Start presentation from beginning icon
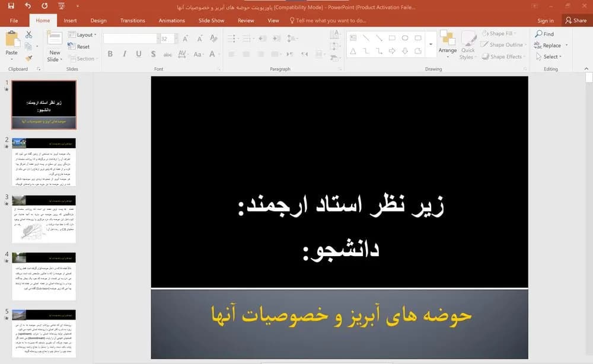The image size is (593, 364). [61, 6]
